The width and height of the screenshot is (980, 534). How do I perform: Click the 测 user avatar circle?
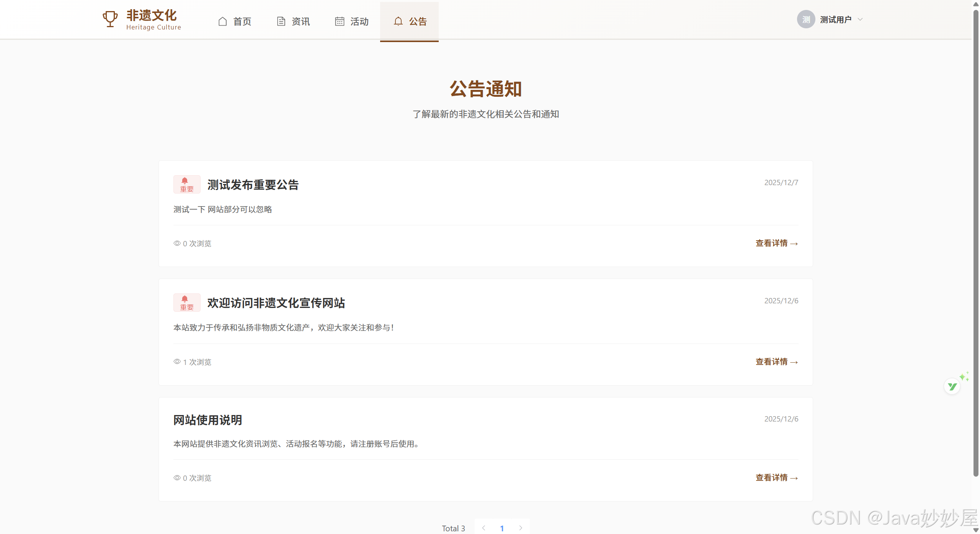click(806, 20)
